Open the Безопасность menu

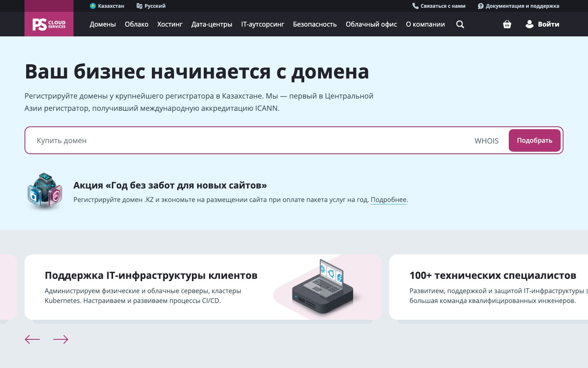tap(315, 24)
